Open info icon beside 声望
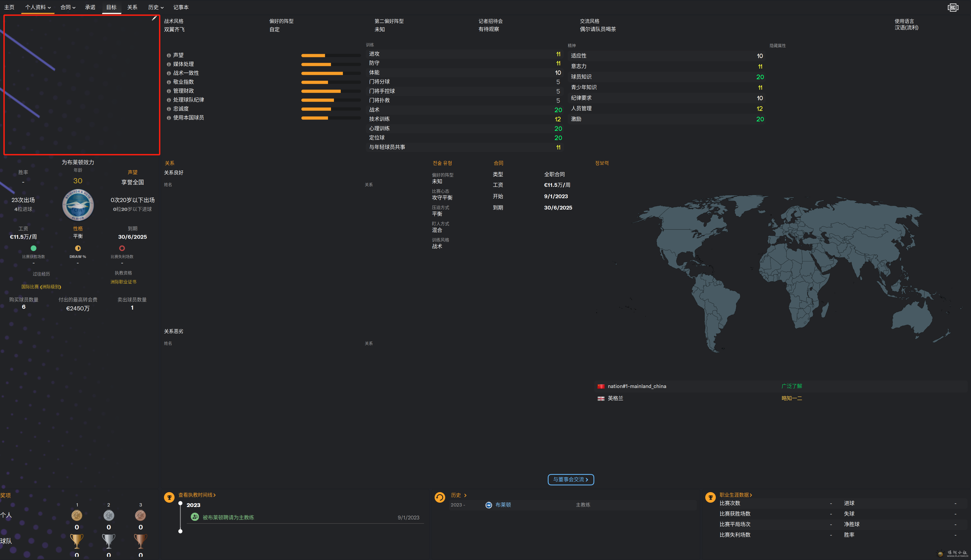This screenshot has height=560, width=971. point(169,55)
